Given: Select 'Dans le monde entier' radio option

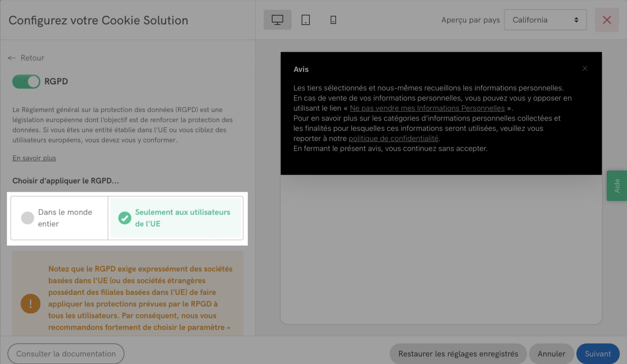Looking at the screenshot, I should (x=28, y=218).
